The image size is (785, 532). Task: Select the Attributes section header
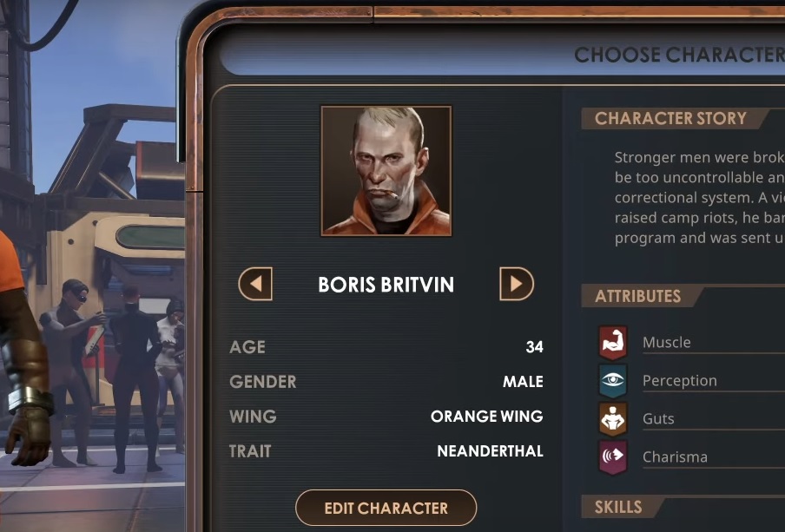pos(637,296)
